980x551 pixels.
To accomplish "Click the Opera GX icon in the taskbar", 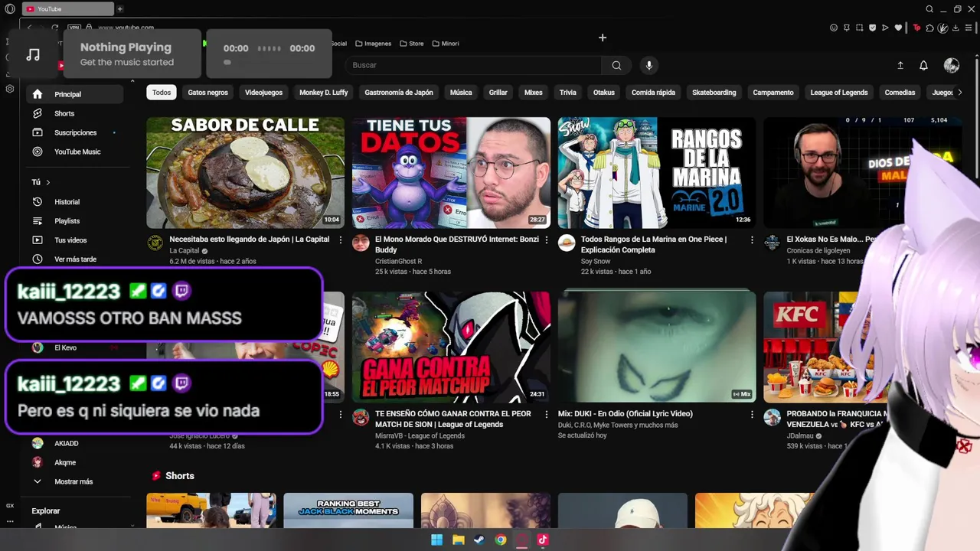I will coord(521,540).
